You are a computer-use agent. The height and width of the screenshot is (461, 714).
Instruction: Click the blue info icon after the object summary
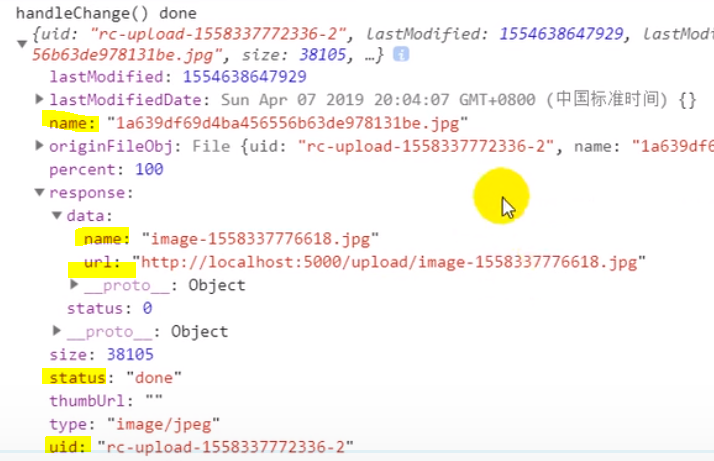(401, 54)
